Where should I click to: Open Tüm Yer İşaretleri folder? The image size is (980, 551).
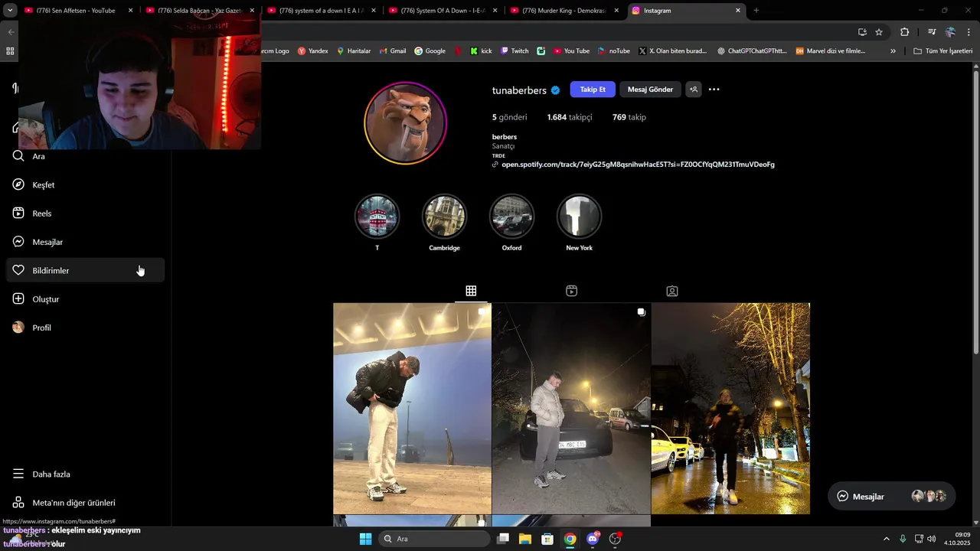point(943,51)
